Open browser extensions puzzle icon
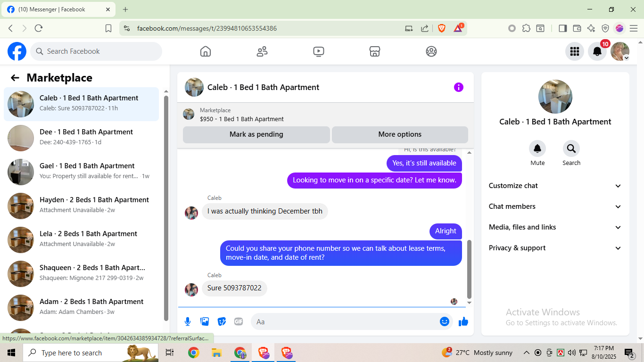 526,28
